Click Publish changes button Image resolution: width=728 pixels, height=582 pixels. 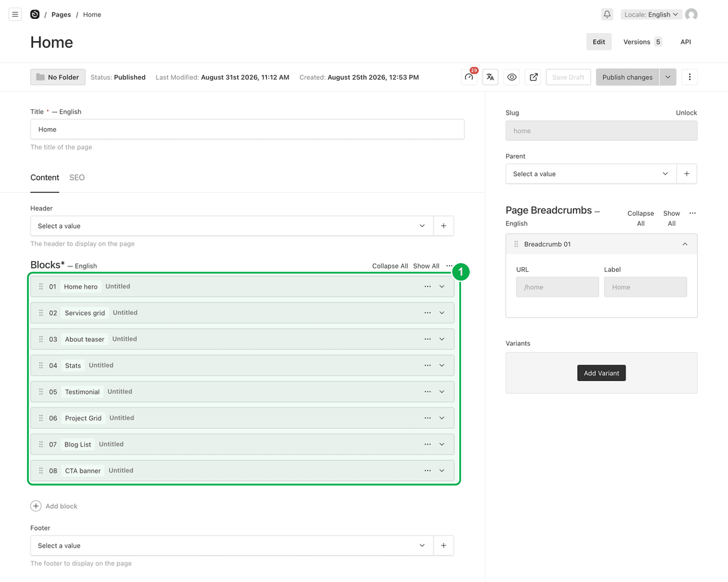point(628,77)
